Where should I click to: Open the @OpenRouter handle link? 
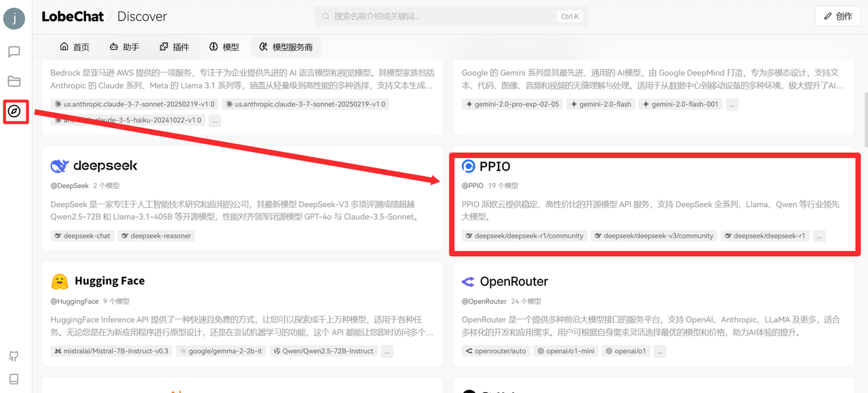pos(484,301)
